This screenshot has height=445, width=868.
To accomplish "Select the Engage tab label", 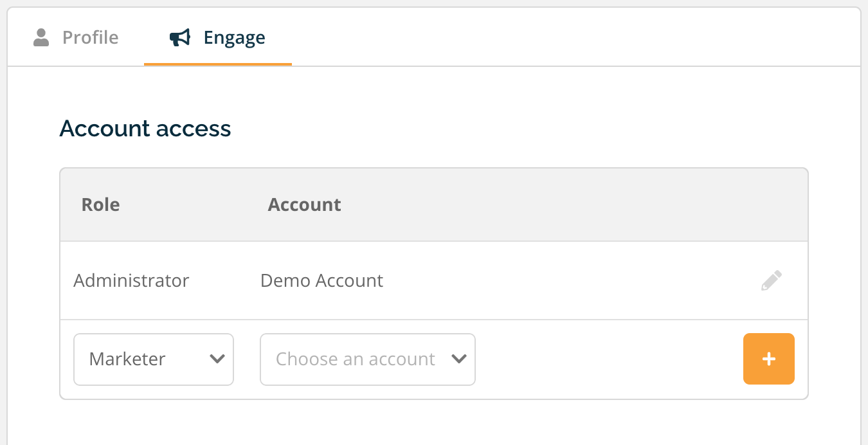I will point(234,37).
